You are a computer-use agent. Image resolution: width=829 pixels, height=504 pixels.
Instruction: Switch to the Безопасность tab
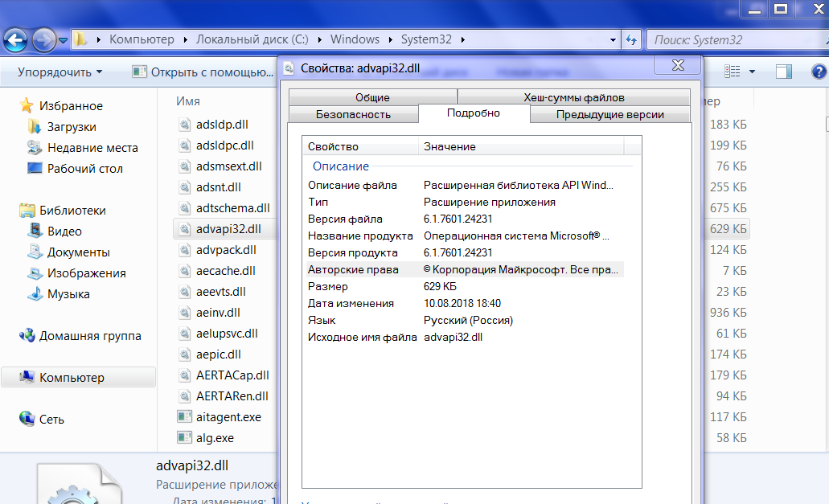click(x=353, y=114)
